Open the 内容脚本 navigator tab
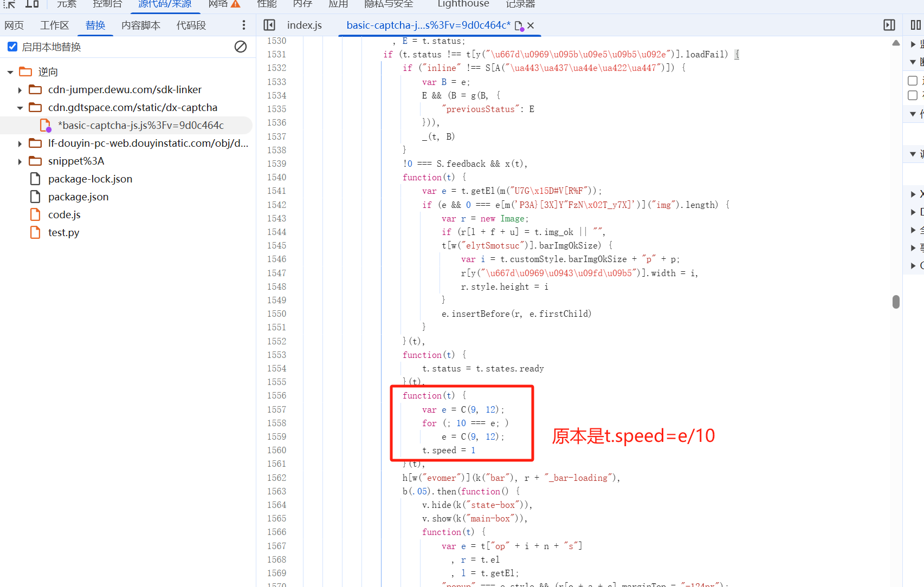This screenshot has width=924, height=587. pos(141,25)
